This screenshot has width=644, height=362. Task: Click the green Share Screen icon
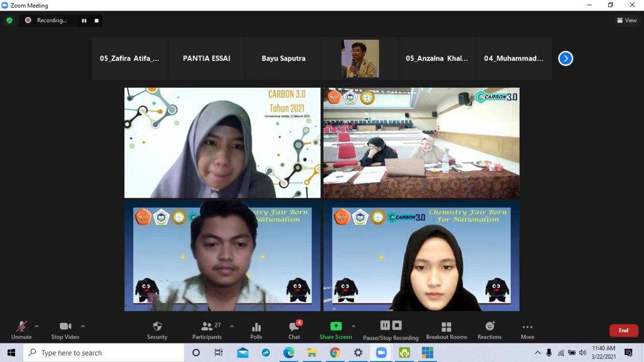[x=336, y=326]
